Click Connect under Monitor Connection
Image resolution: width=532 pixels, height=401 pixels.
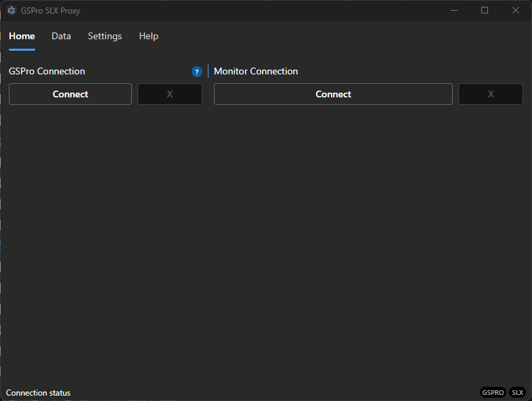333,94
